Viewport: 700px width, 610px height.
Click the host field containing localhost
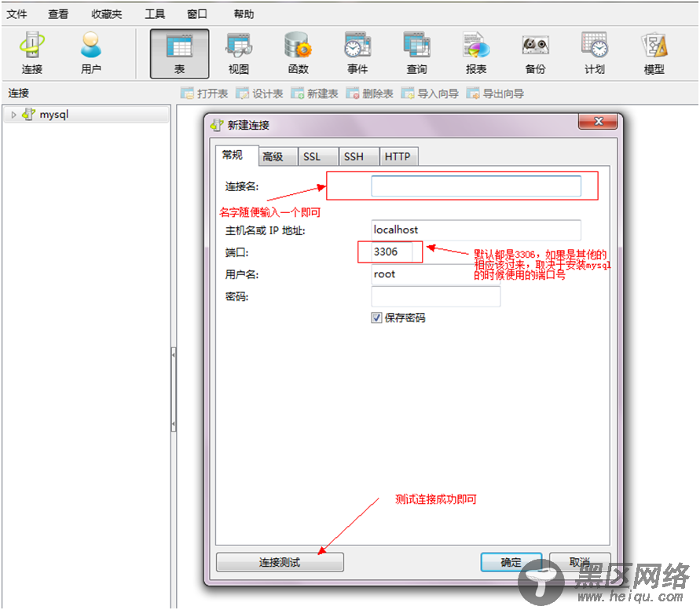(476, 230)
